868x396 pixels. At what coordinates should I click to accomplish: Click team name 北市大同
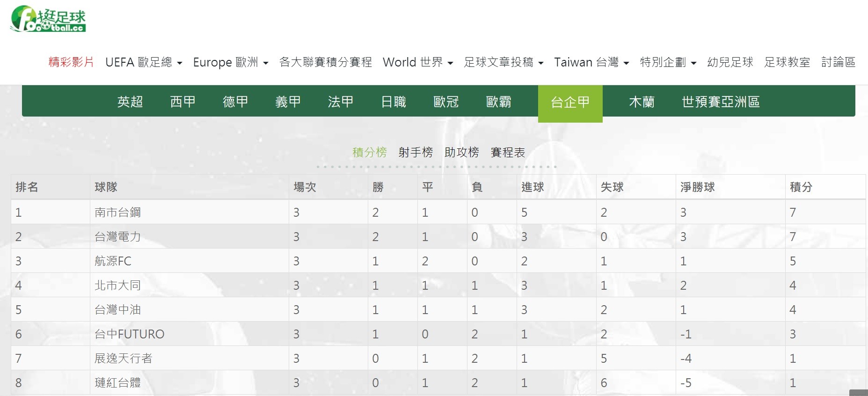click(117, 286)
